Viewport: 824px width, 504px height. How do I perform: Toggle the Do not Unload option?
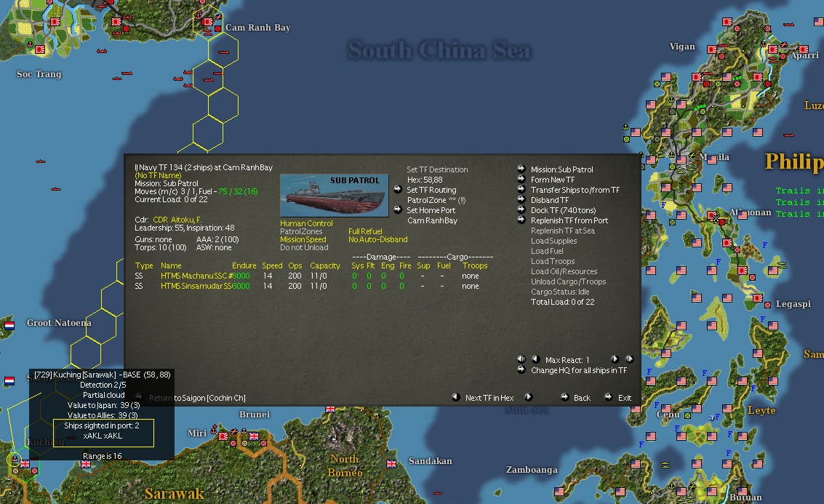pyautogui.click(x=304, y=247)
